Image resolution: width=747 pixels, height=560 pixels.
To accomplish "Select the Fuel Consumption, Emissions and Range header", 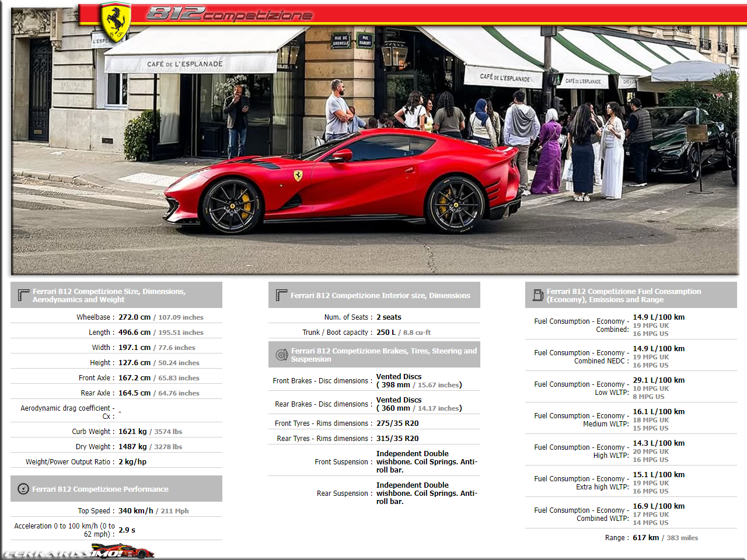I will click(x=623, y=295).
